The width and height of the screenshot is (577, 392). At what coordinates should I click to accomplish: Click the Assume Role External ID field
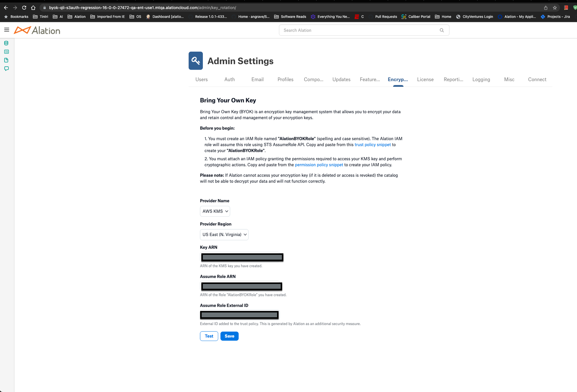239,315
